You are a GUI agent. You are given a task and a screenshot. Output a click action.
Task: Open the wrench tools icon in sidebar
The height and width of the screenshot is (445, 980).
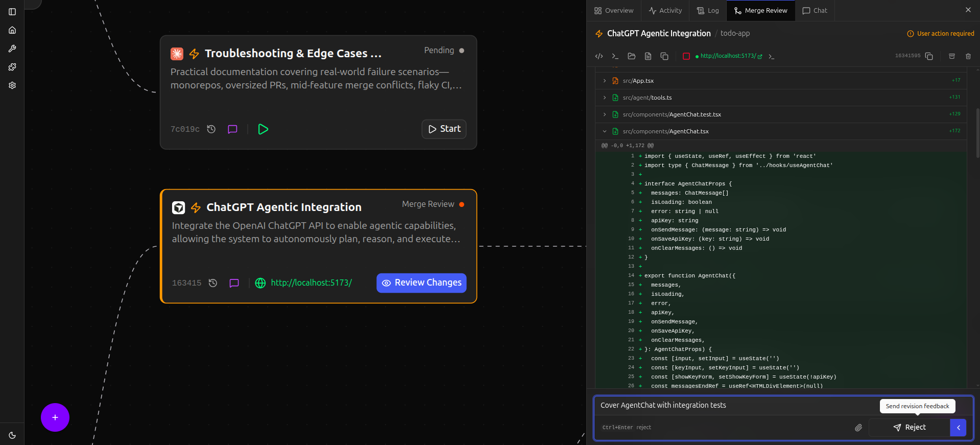(12, 49)
